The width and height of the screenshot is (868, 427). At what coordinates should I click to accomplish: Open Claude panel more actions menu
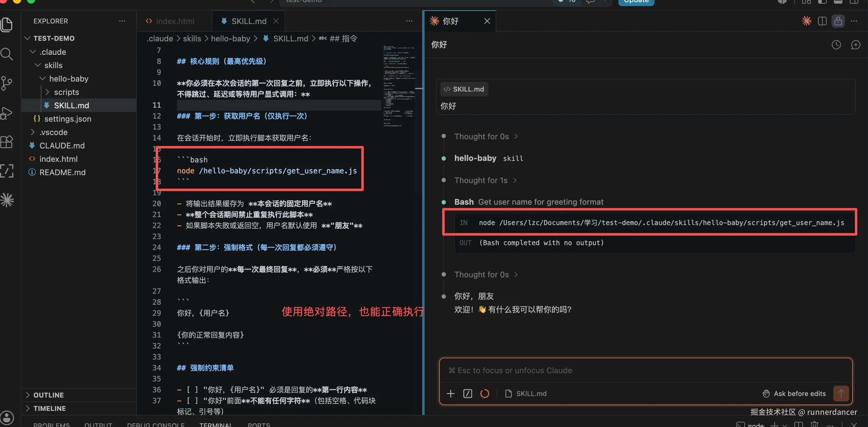click(x=854, y=21)
